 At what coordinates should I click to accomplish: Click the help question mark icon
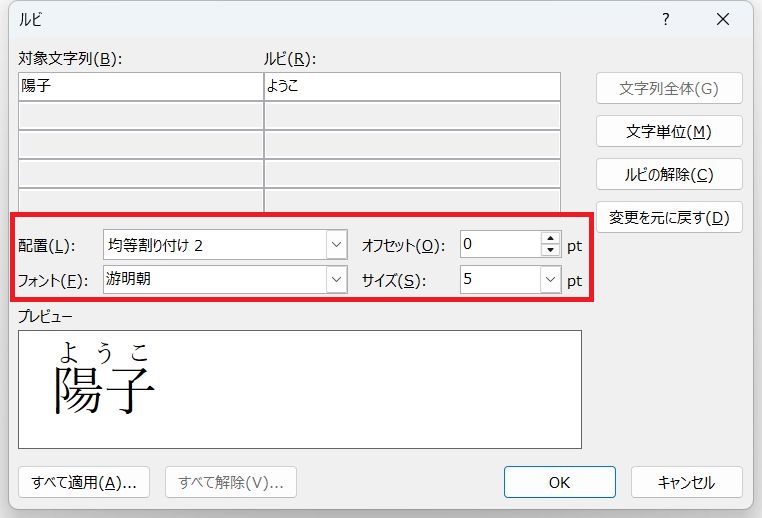click(x=665, y=19)
